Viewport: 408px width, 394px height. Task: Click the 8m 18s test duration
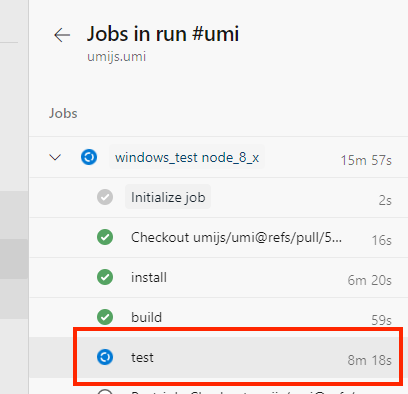370,360
